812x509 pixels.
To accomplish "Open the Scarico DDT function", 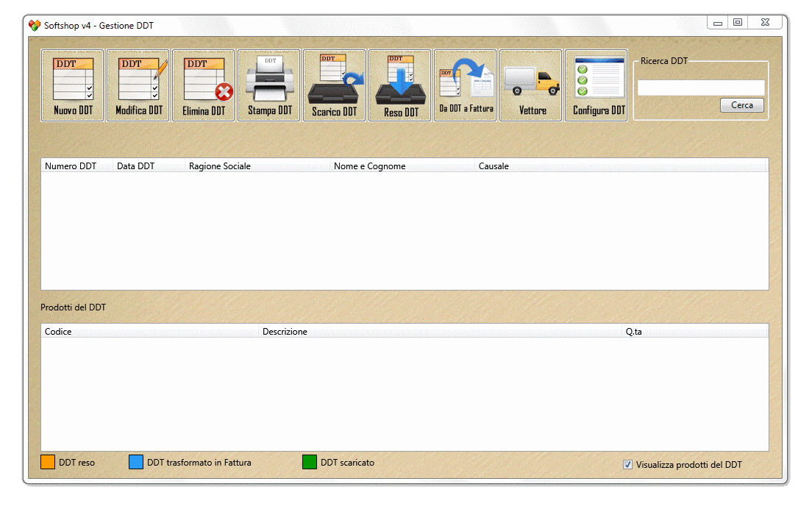I will 334,85.
